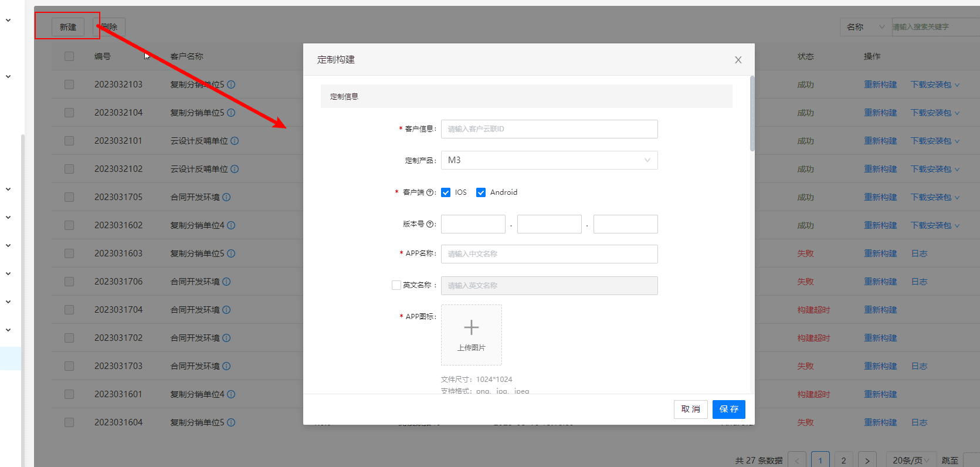Viewport: 980px width, 467px height.
Task: Click info icon in row 2023031602
Action: [x=231, y=225]
